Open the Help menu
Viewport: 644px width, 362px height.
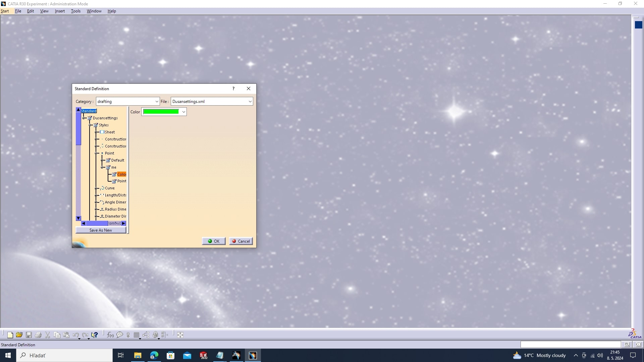click(x=112, y=11)
